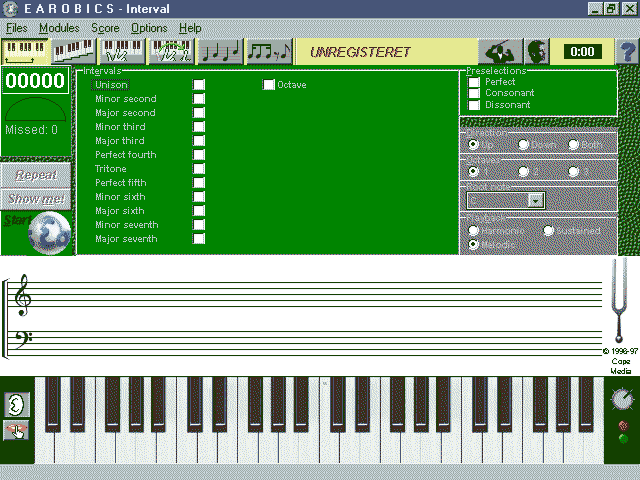
Task: Click the composer head silhouette icon
Action: coord(537,51)
